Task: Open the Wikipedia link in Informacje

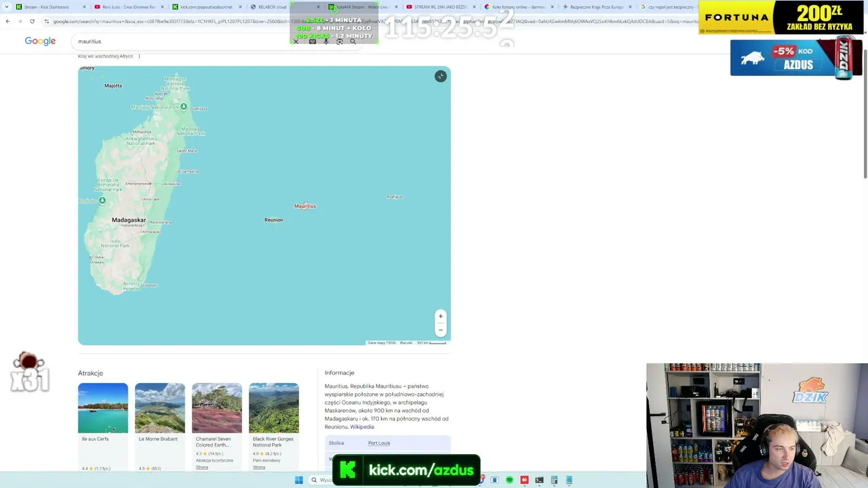Action: coord(362,427)
